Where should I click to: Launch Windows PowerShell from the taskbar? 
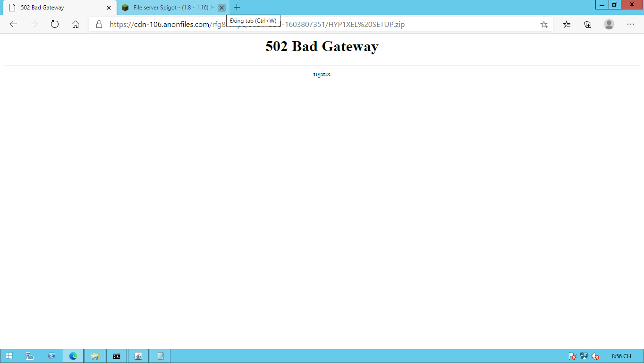tap(51, 356)
